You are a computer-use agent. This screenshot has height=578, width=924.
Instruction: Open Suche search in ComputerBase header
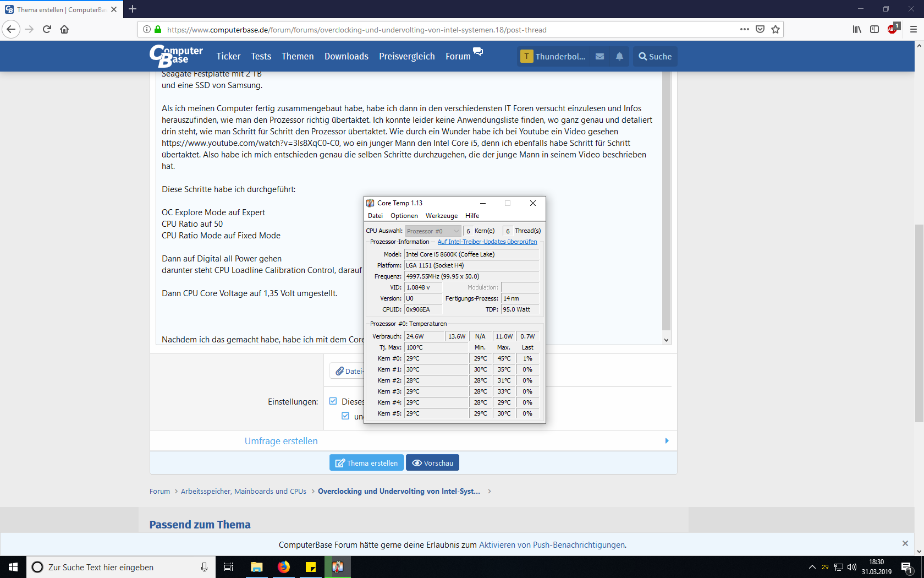click(655, 56)
